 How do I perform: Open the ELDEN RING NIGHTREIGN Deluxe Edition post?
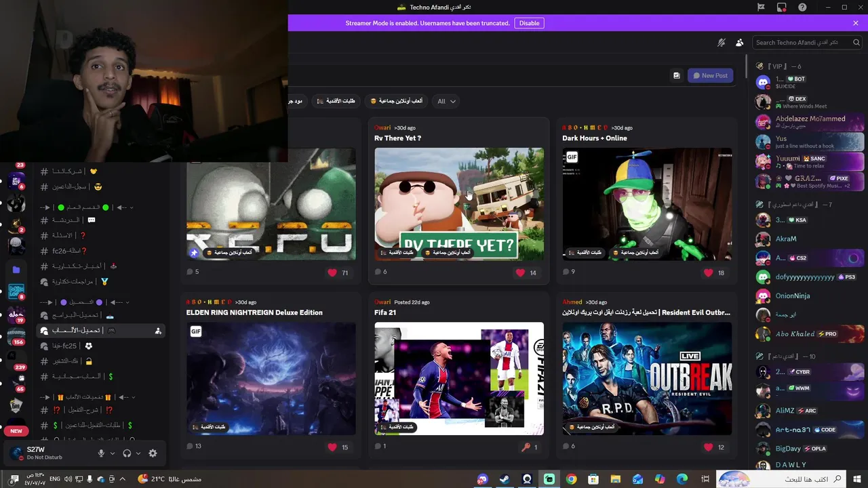click(x=254, y=312)
